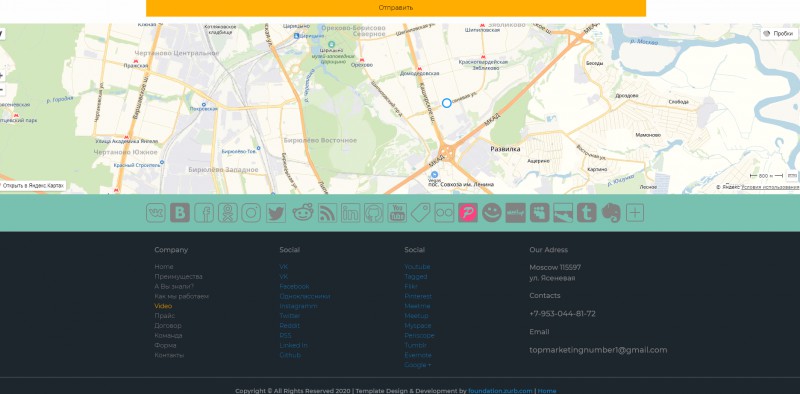Open the MeetMe smiley face icon
Image resolution: width=800 pixels, height=394 pixels.
coord(492,213)
